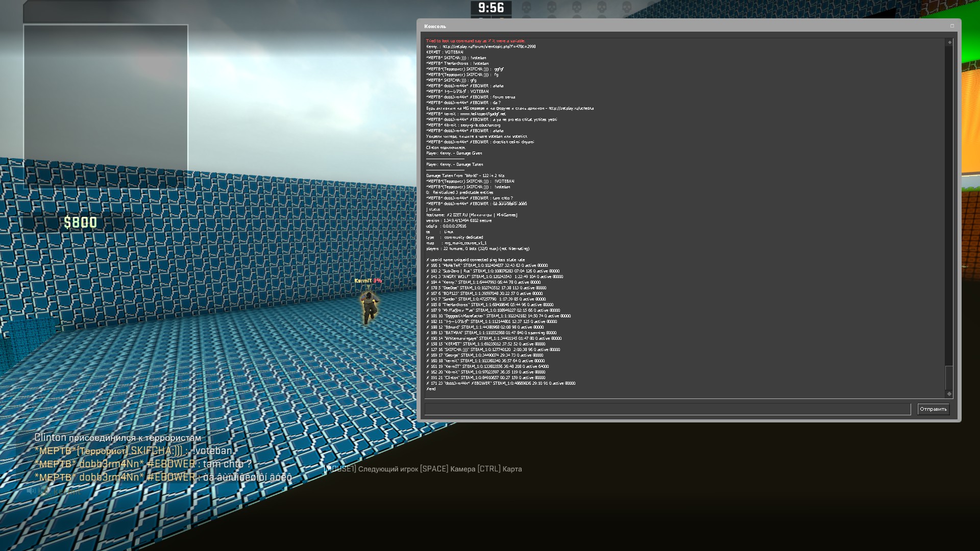
Task: Click the red console error line
Action: (475, 41)
